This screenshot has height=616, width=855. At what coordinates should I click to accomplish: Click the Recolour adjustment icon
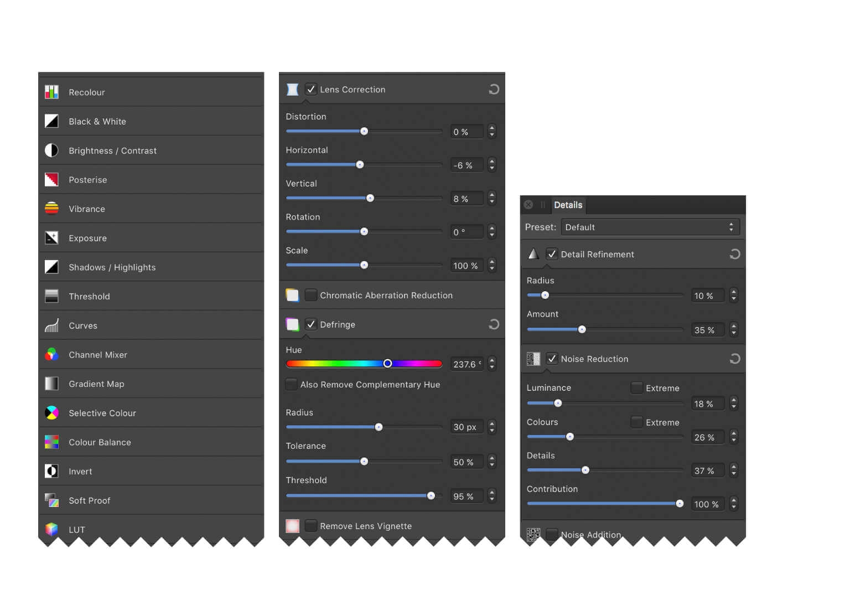pos(51,92)
